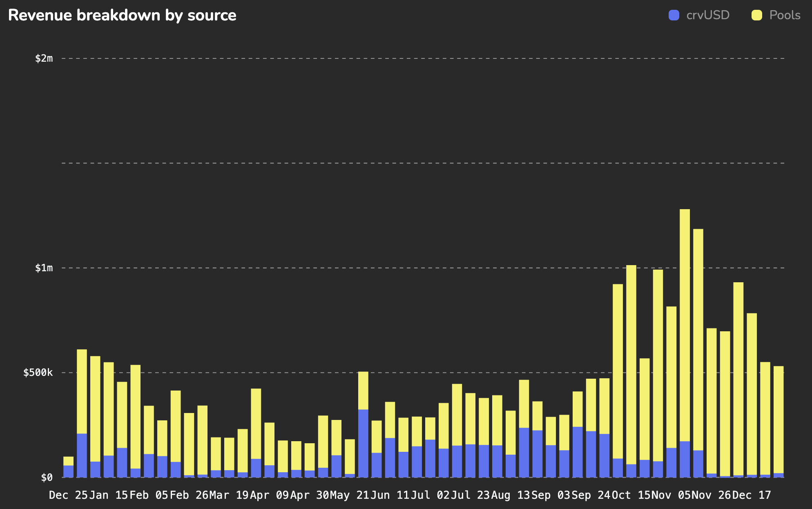Click the 'Dec 25' x-axis label
The image size is (812, 509).
(68, 495)
